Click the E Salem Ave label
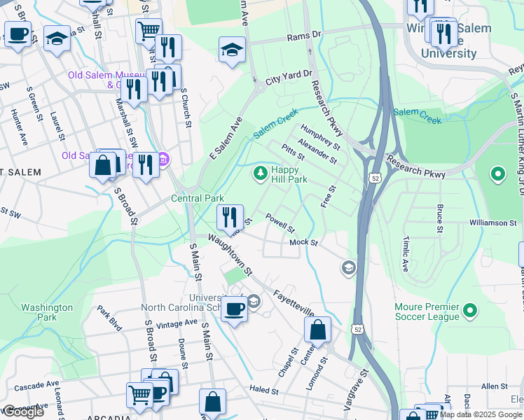This screenshot has height=420, width=524. click(x=226, y=138)
